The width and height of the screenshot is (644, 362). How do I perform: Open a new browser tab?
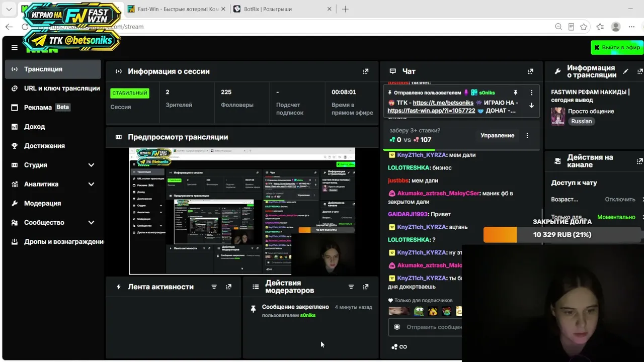pyautogui.click(x=345, y=9)
